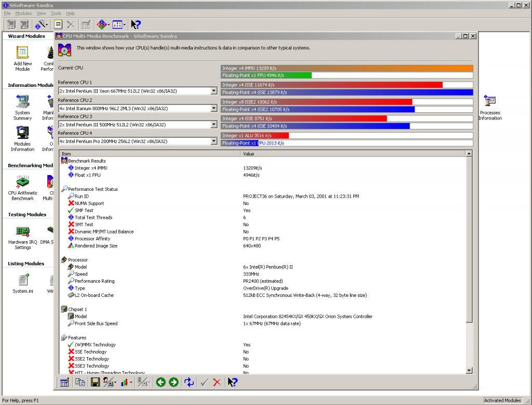Image resolution: width=532 pixels, height=405 pixels.
Task: Click the Copy icon in bottom toolbar
Action: 80,382
